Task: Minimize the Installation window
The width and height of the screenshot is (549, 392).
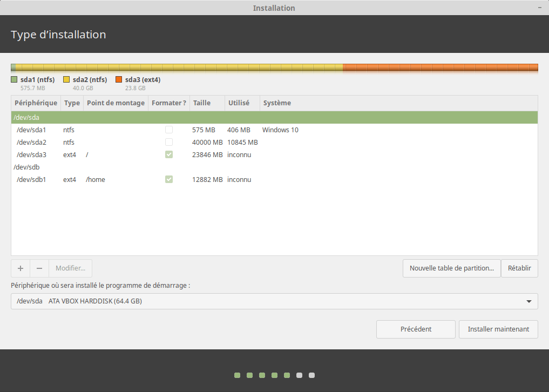Action: 539,8
